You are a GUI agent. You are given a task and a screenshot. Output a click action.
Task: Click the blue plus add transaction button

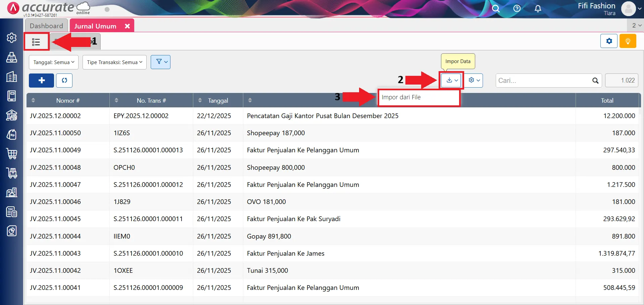pyautogui.click(x=41, y=80)
